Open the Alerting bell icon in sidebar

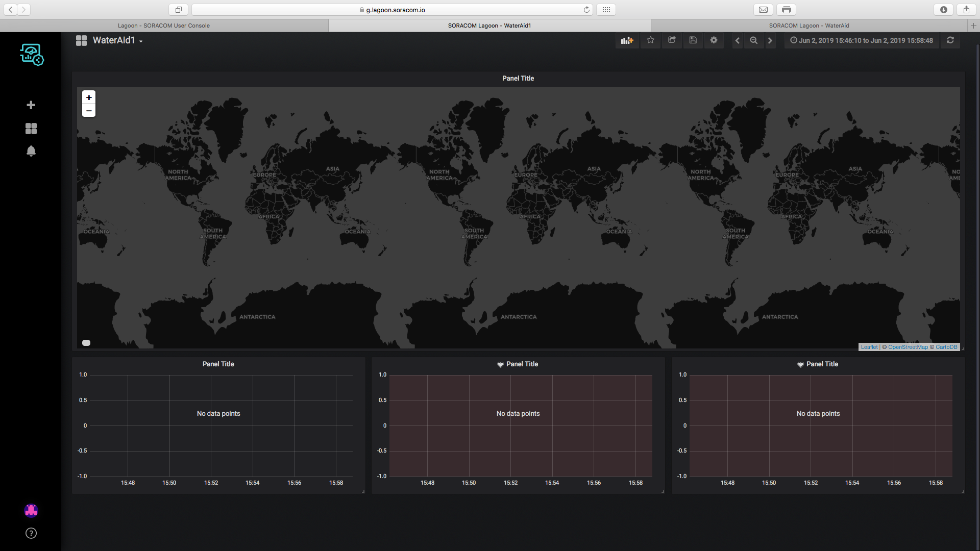coord(31,151)
